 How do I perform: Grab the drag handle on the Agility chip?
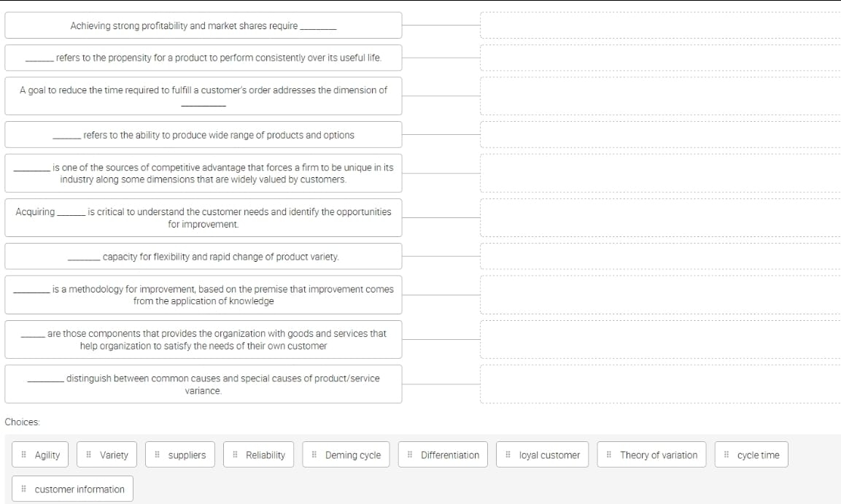pos(25,455)
